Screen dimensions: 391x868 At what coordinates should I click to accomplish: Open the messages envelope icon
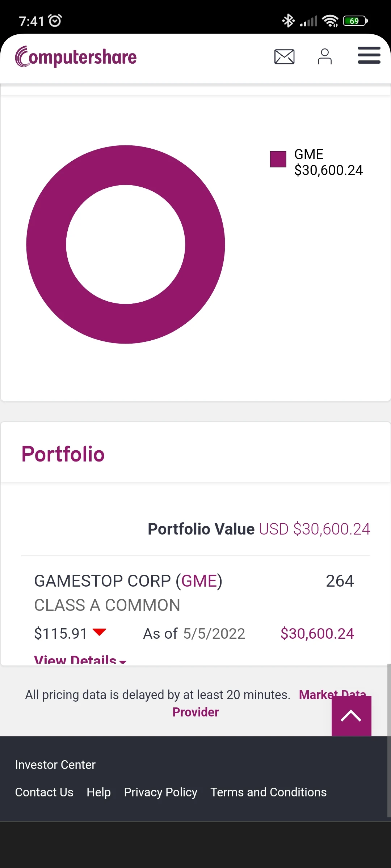point(284,57)
